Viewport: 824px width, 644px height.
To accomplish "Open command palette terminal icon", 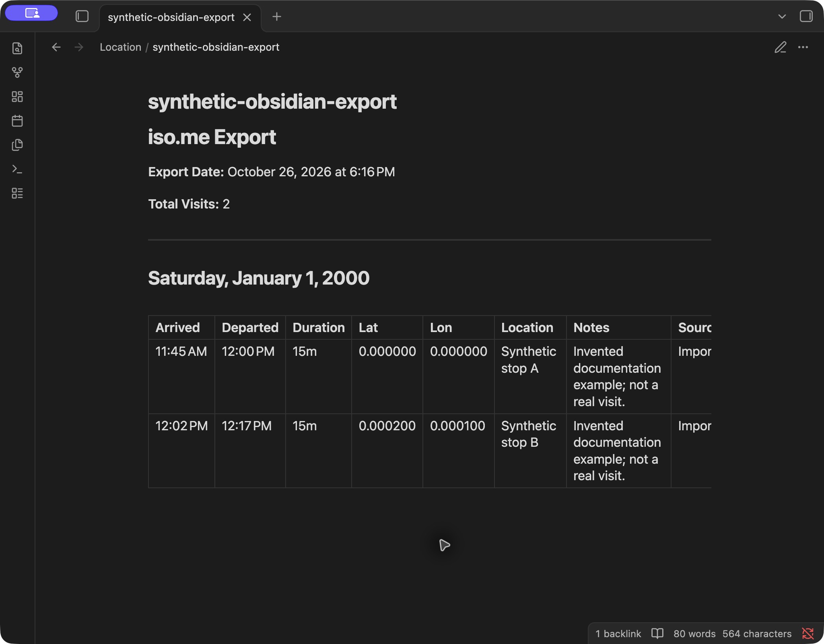I will click(x=17, y=169).
